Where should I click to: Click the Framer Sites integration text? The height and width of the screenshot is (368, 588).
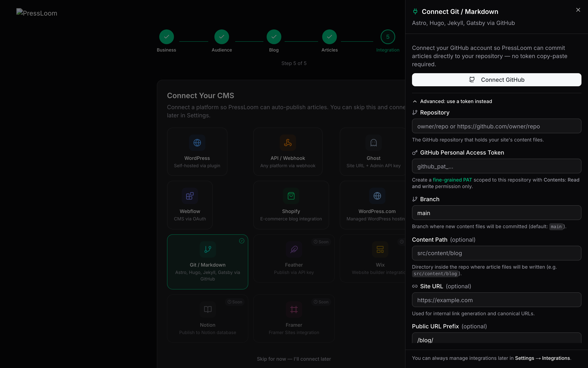pyautogui.click(x=294, y=332)
